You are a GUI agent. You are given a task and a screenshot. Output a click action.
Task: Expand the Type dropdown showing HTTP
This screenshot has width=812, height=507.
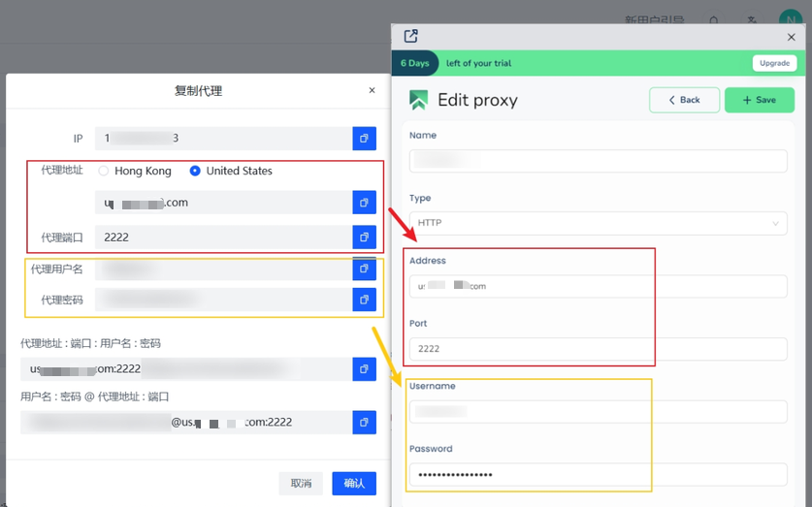(x=598, y=223)
